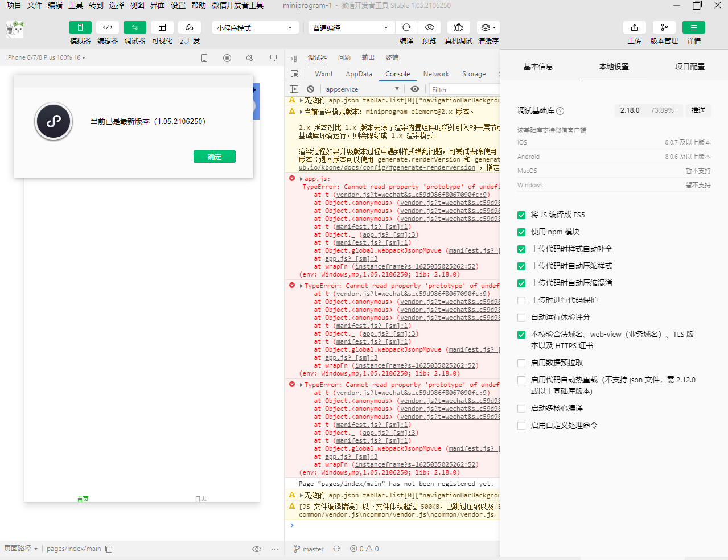The image size is (728, 560).
Task: Open the 2.18.0 base library version dropdown
Action: pyautogui.click(x=649, y=110)
